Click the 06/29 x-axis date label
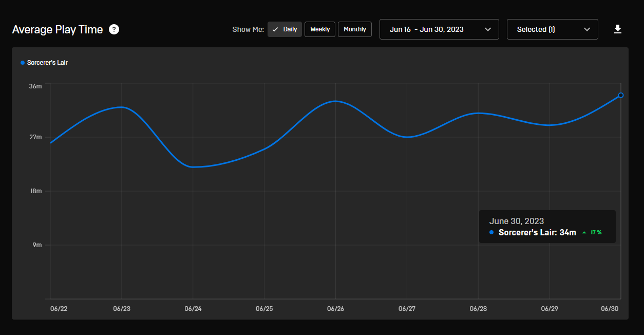The height and width of the screenshot is (335, 644). pos(550,309)
